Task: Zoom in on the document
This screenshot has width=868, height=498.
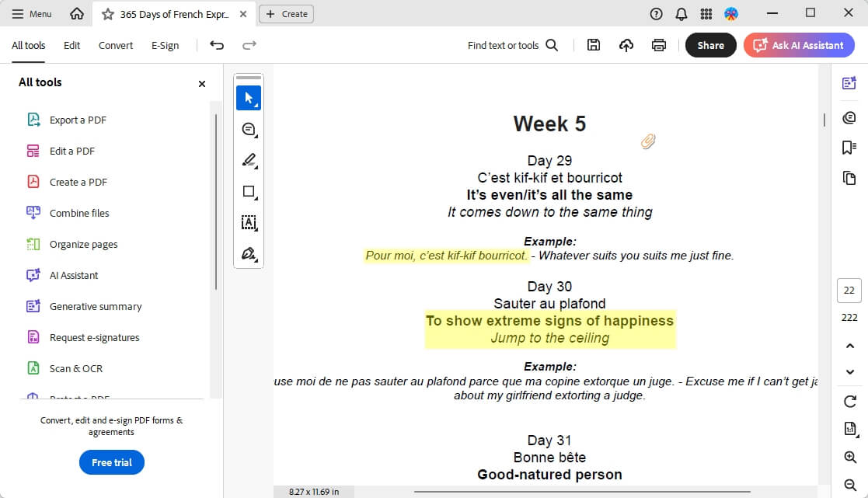Action: pyautogui.click(x=849, y=457)
